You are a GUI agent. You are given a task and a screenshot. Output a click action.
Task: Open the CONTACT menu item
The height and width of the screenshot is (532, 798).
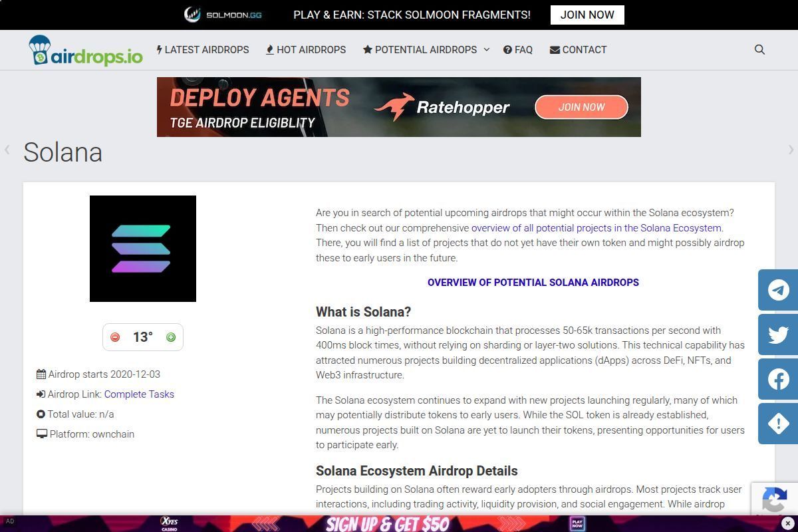point(578,49)
